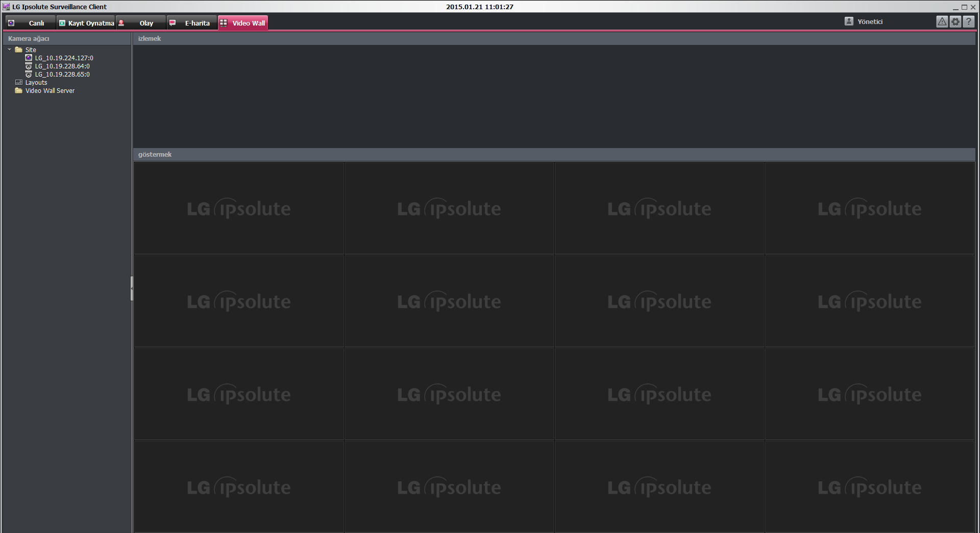Collapse the Site tree node arrow
Screen dimensions: 980x533
pyautogui.click(x=10, y=50)
